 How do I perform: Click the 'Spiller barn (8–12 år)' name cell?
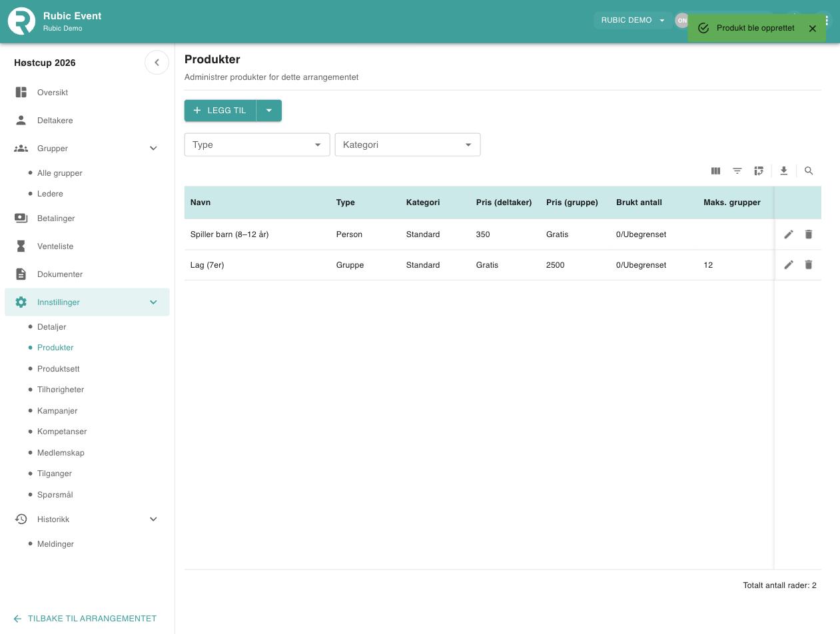click(230, 234)
